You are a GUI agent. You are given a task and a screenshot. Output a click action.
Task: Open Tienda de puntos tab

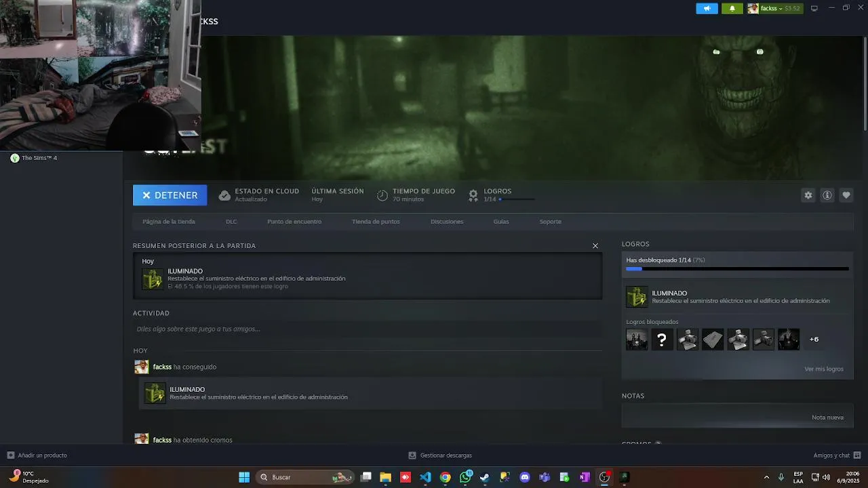click(376, 222)
